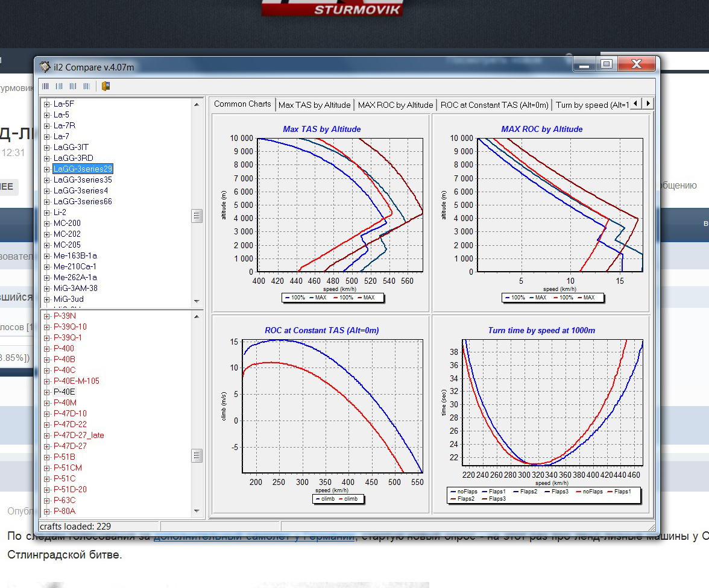Click the 'crafts loaded: 229' status text

click(x=75, y=527)
